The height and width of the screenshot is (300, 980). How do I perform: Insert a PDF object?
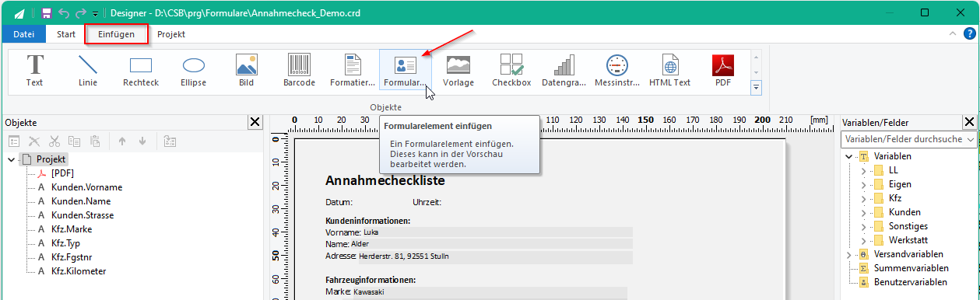(723, 71)
